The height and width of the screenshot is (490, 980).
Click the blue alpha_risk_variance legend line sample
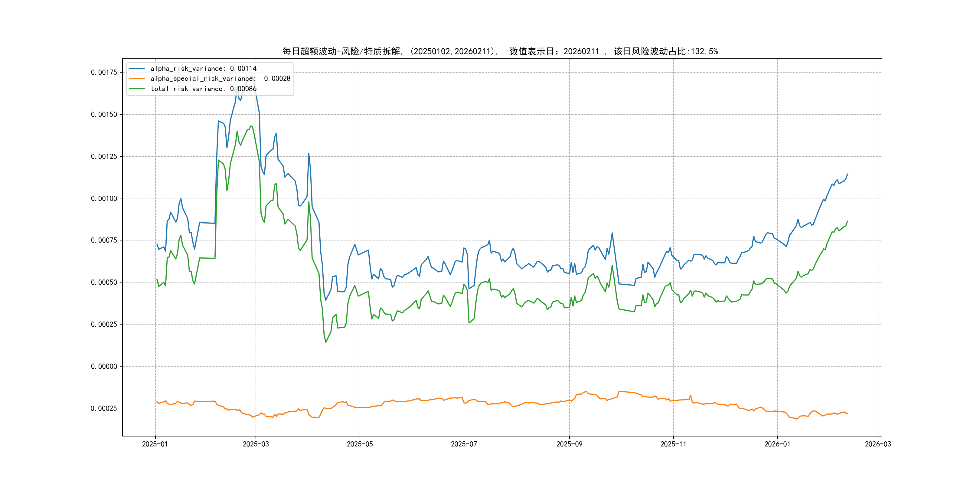point(137,68)
